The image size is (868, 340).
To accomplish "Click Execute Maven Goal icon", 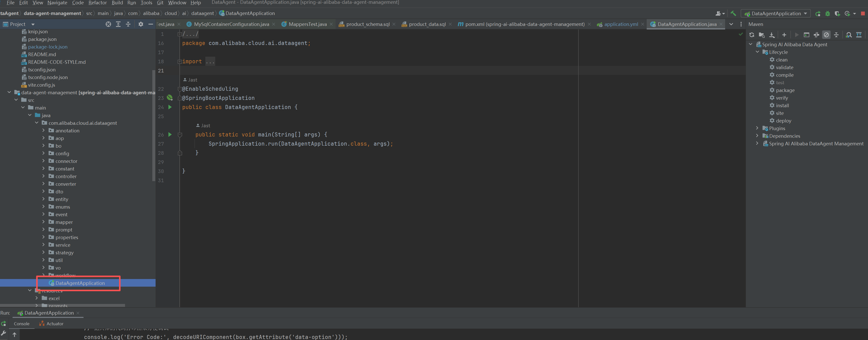I will click(x=806, y=35).
